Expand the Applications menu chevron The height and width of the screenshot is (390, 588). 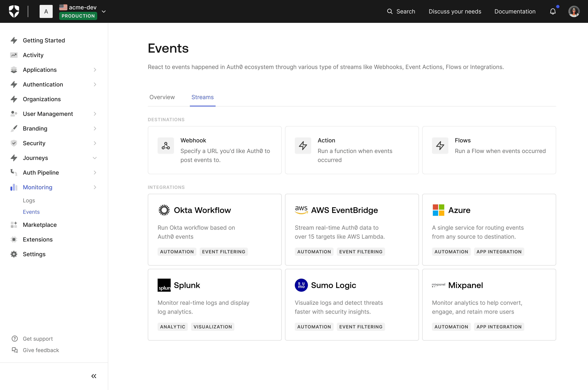pos(95,70)
